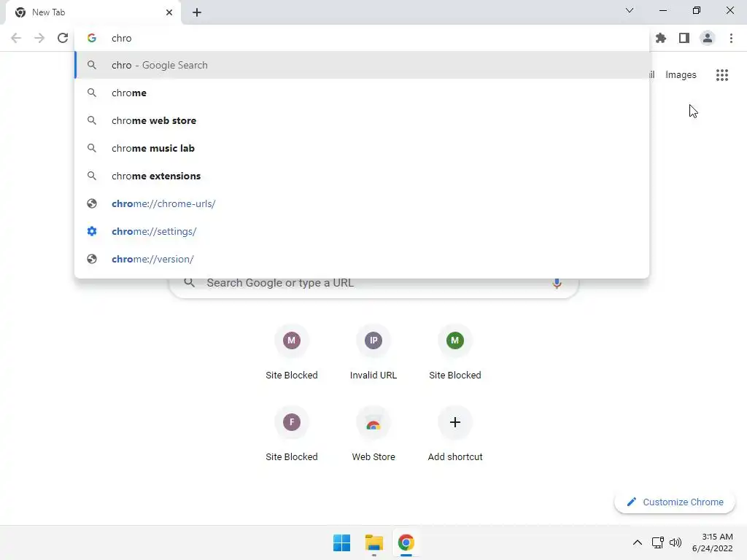Open the green M Site Blocked shortcut
This screenshot has width=747, height=560.
click(455, 354)
